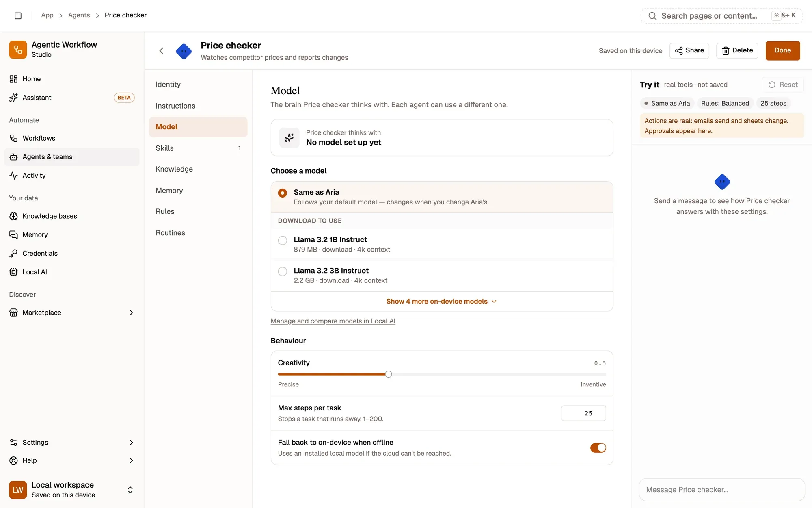Expand the Settings chevron

(x=131, y=443)
